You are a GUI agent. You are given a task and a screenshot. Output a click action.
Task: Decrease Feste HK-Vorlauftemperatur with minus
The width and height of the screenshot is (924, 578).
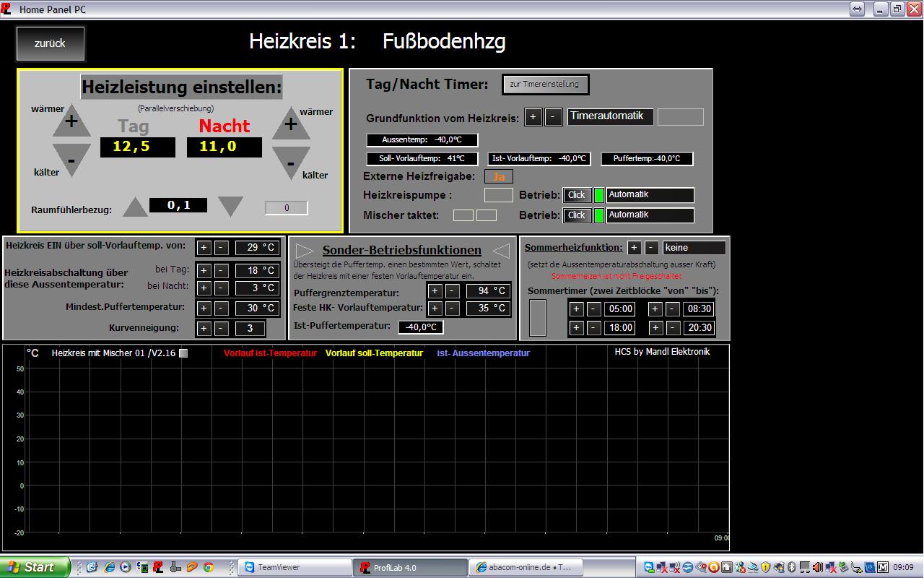pyautogui.click(x=452, y=309)
